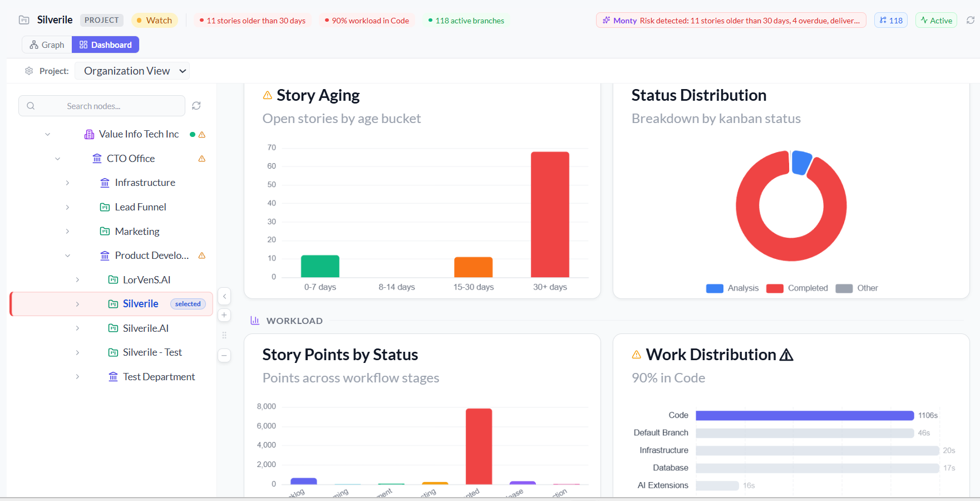980x501 pixels.
Task: Click warning triangle on CTO Office row
Action: [202, 159]
